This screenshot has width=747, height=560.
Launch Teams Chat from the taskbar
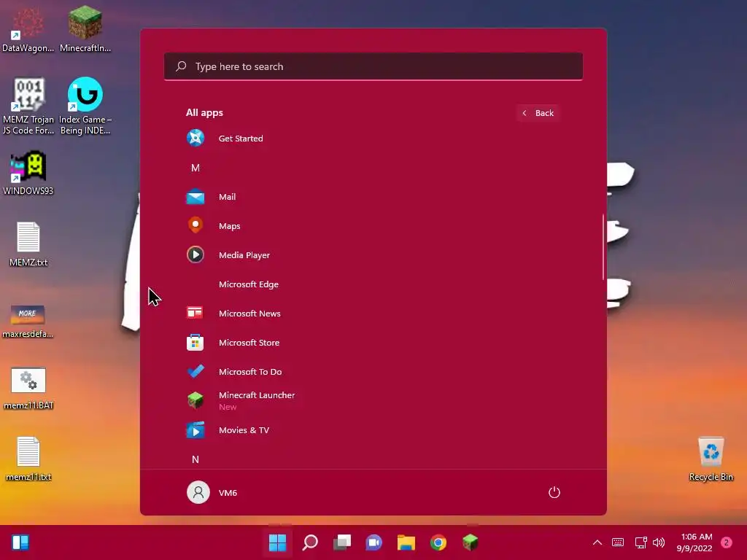(374, 542)
